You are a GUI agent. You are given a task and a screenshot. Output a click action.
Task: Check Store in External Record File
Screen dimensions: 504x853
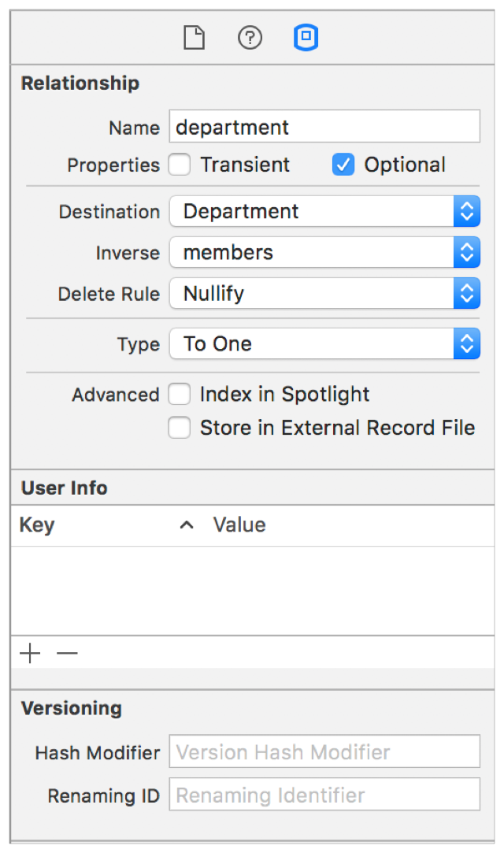point(180,428)
